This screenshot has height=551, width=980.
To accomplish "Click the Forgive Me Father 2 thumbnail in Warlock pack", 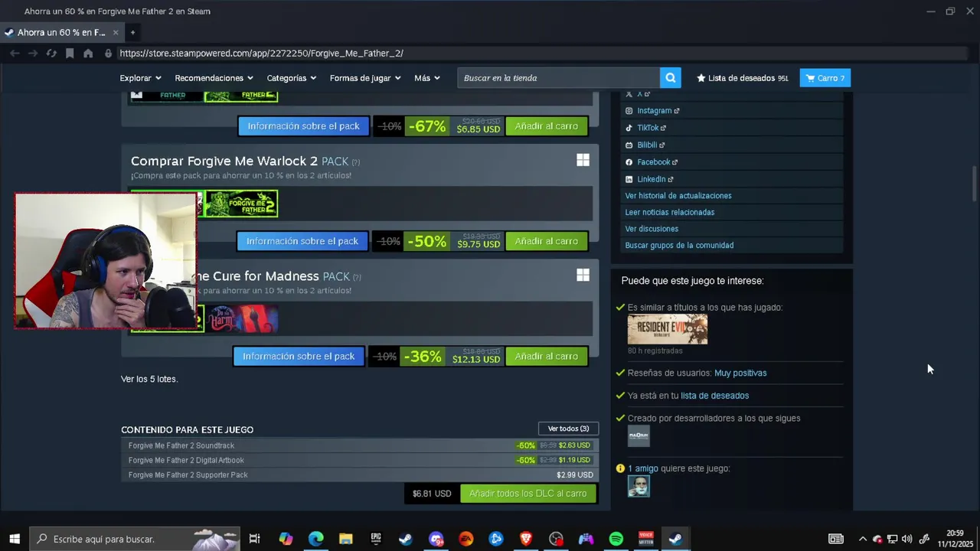I will 241,204.
